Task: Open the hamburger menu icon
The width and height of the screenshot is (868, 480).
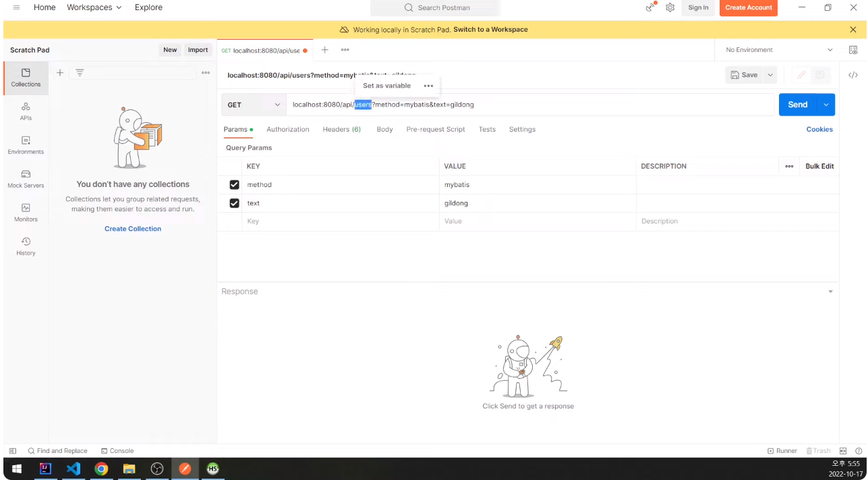Action: point(16,7)
